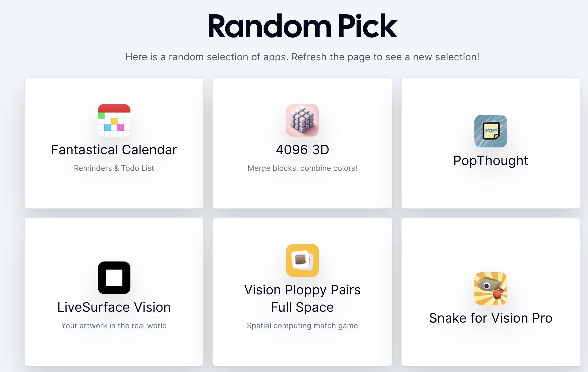Viewport: 588px width, 372px height.
Task: Click the Vision Ploppy Pairs Full Space title
Action: click(x=302, y=298)
